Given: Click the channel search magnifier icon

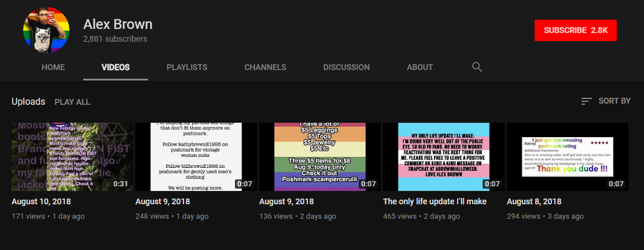Looking at the screenshot, I should coord(477,67).
